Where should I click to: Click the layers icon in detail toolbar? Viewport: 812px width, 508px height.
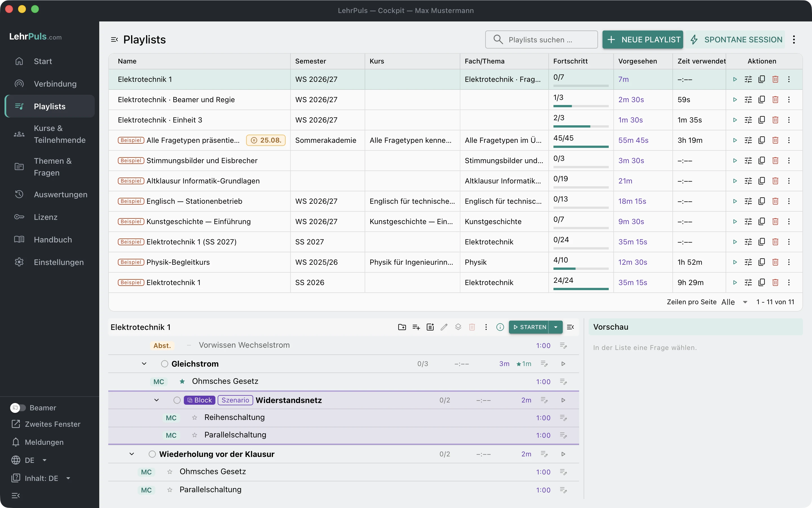[x=458, y=327]
